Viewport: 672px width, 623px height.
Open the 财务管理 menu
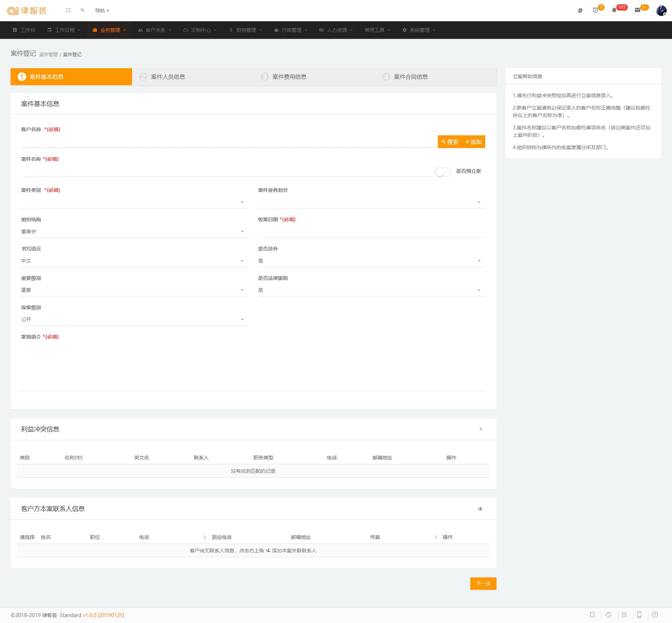point(246,30)
